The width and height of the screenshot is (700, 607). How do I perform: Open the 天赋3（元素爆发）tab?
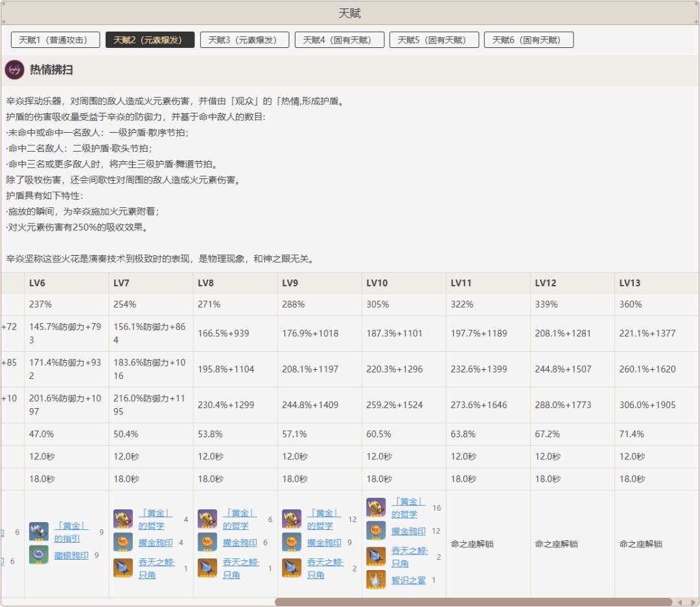tap(244, 40)
